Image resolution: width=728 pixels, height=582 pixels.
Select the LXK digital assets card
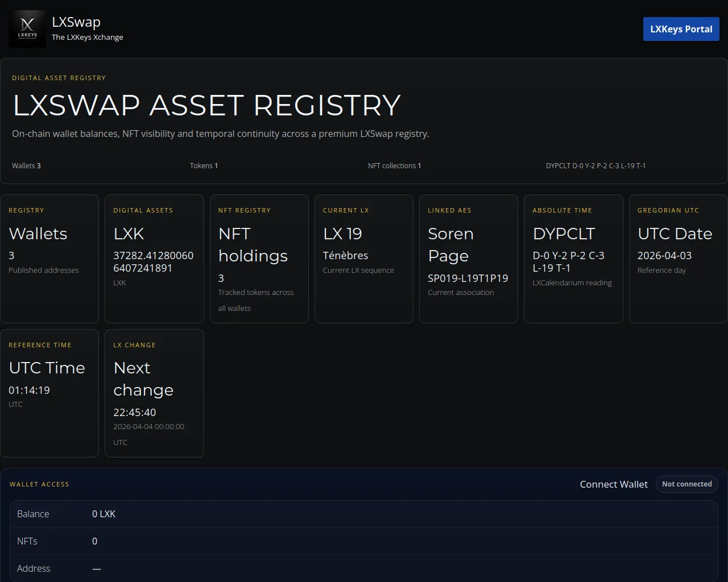coord(154,259)
